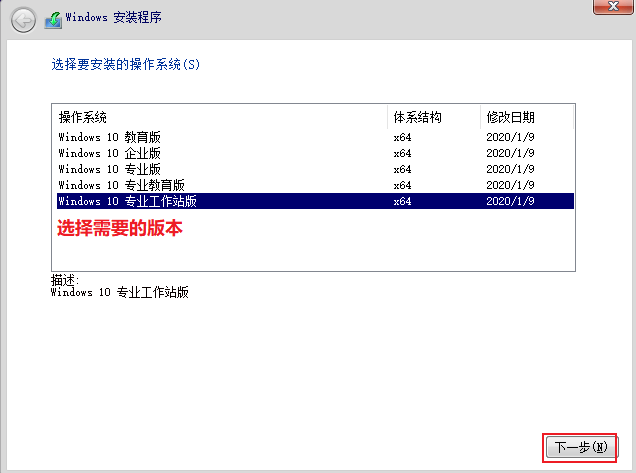Image resolution: width=636 pixels, height=473 pixels.
Task: Close the Windows Setup window
Action: [x=613, y=6]
